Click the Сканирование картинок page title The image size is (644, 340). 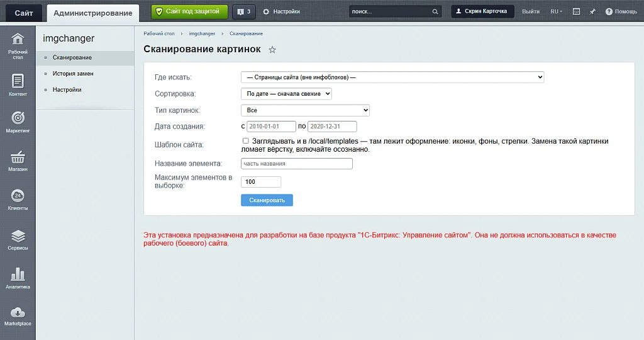[202, 49]
